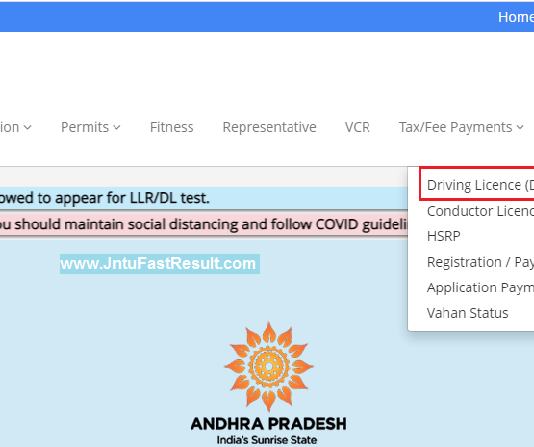Select Vahan Status from dropdown
The height and width of the screenshot is (447, 534).
click(467, 313)
